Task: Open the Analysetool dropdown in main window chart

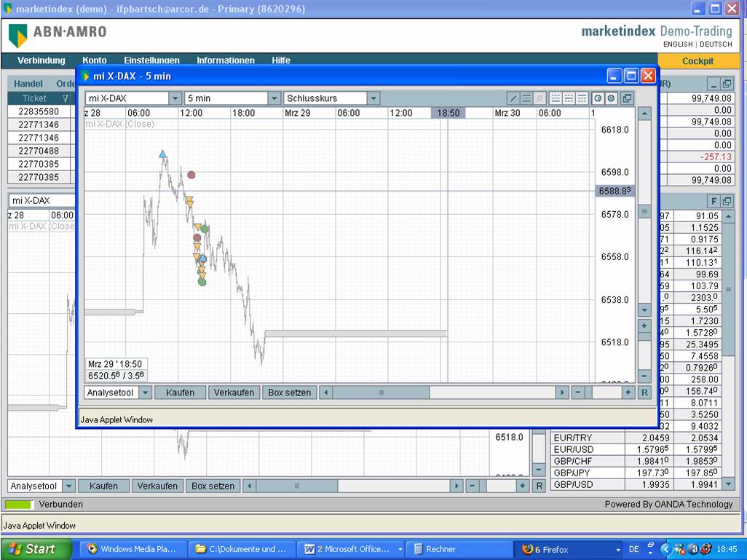Action: coord(68,486)
